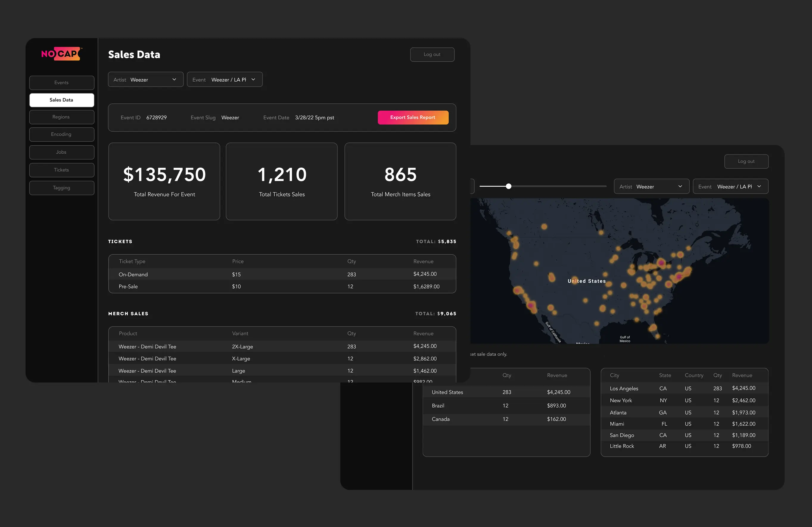The width and height of the screenshot is (812, 527).
Task: Click Pre-Sale revenue $1,6289.00
Action: (426, 286)
